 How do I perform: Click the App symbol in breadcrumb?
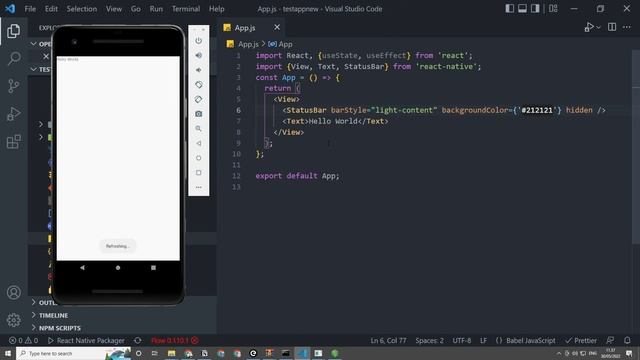[280, 44]
